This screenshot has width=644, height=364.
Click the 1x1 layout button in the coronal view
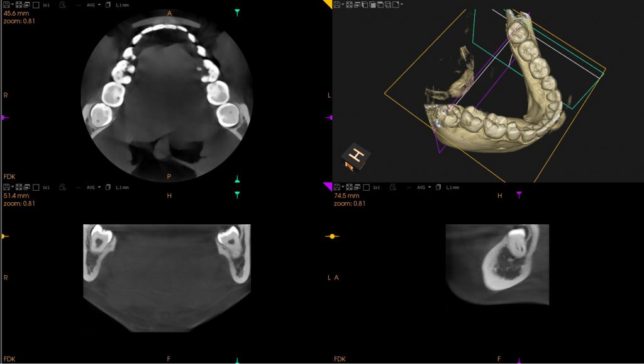point(46,187)
